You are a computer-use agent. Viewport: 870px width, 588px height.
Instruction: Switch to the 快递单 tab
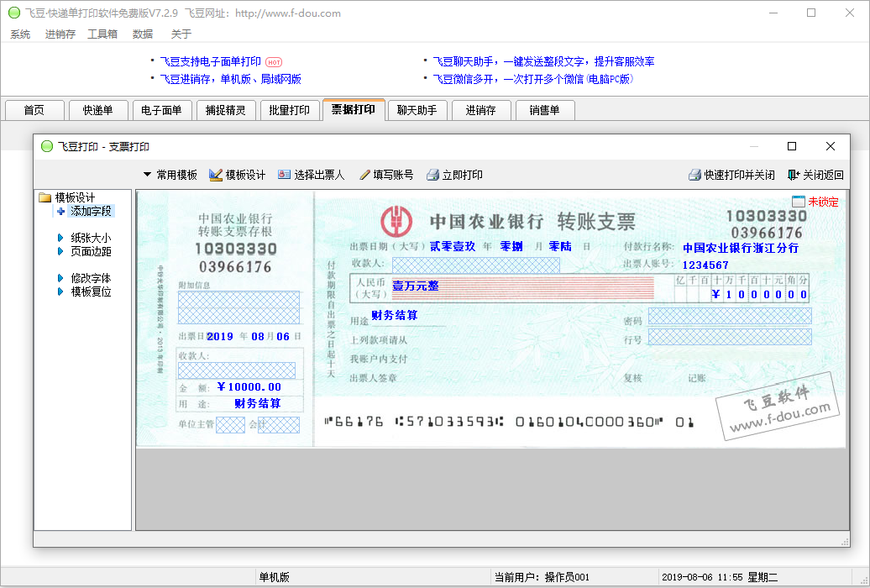coord(98,111)
